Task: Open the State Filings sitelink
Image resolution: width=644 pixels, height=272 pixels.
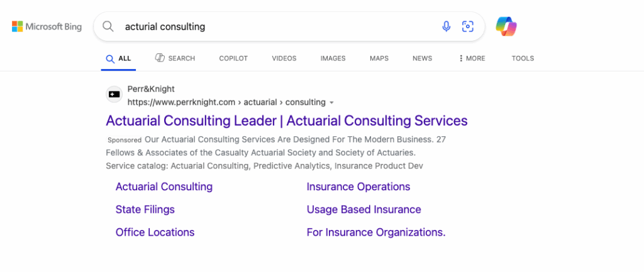Action: (145, 210)
